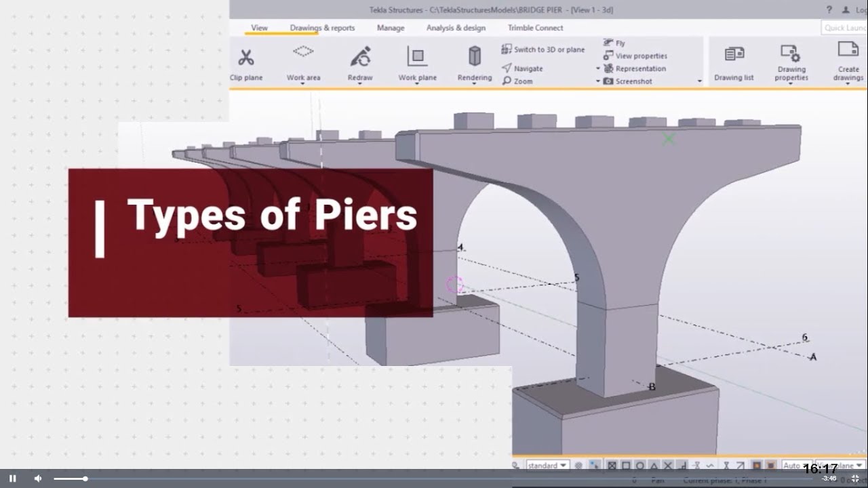Expand the Work plane dropdown arrow
This screenshot has height=488, width=868.
417,85
